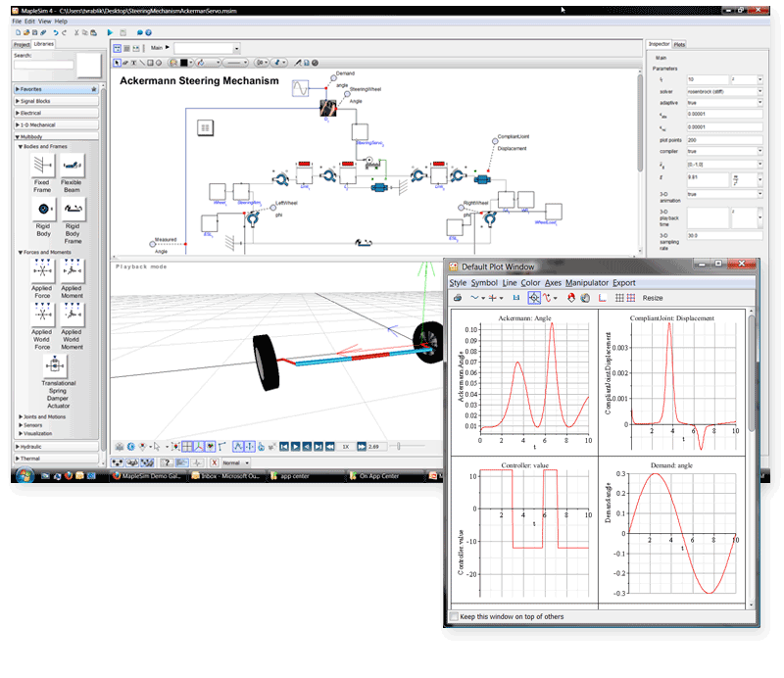This screenshot has height=678, width=784.
Task: Choose the Translational Spring Damper Actuator
Action: 57,366
